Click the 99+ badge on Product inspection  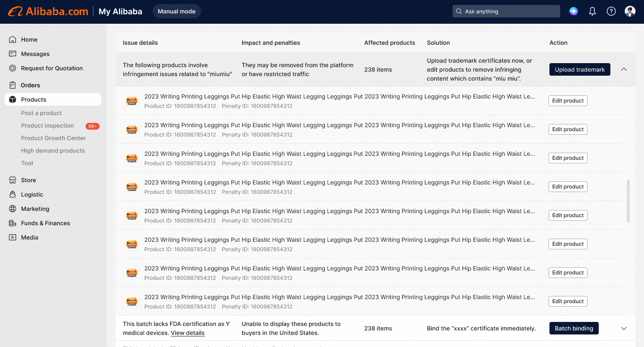point(93,126)
